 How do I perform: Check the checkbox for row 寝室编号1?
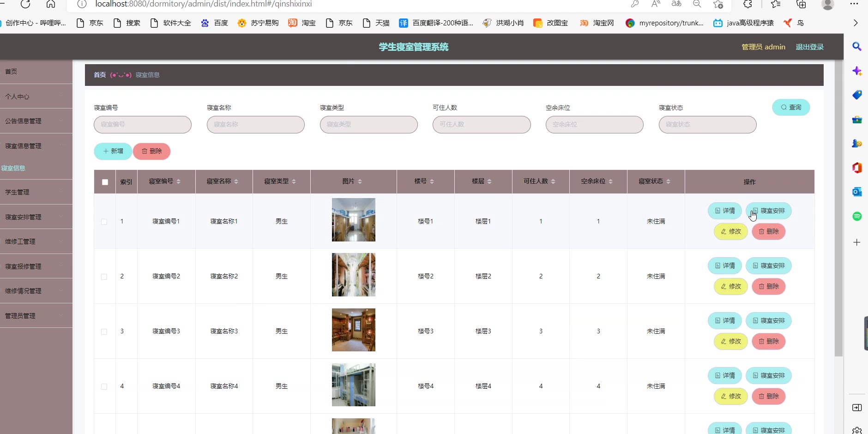pos(104,222)
